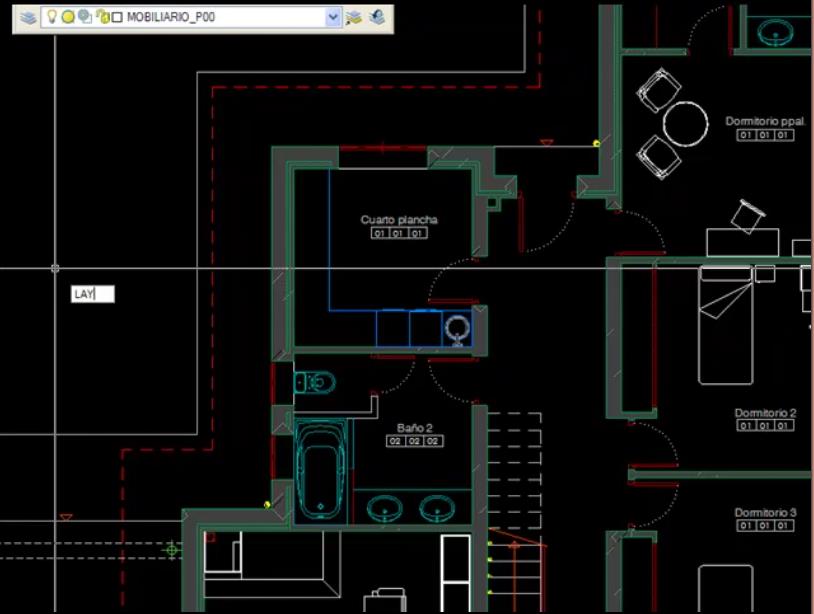This screenshot has height=614, width=814.
Task: Toggle the layer freeze sun icon
Action: (x=67, y=17)
